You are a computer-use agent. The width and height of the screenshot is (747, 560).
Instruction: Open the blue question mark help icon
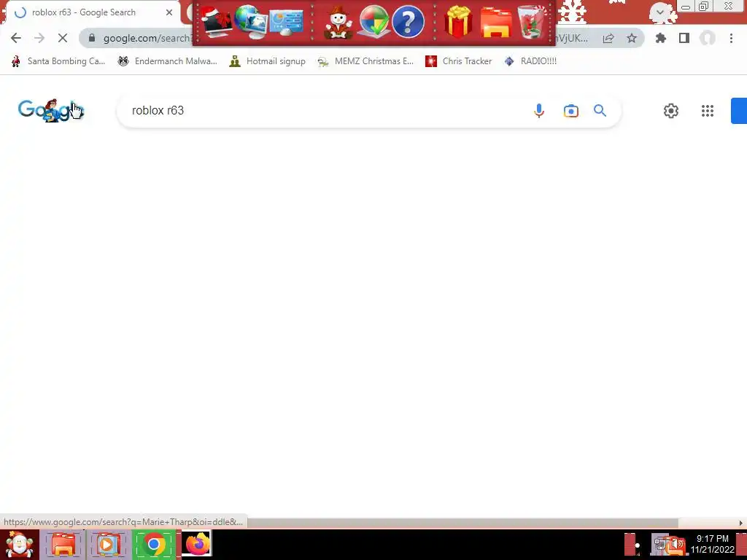coord(408,21)
